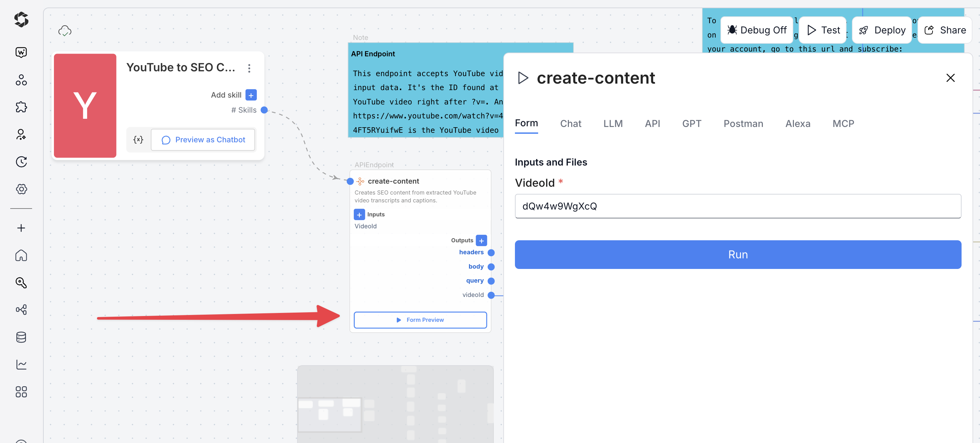Select the Postman tab
980x443 pixels.
coord(743,124)
